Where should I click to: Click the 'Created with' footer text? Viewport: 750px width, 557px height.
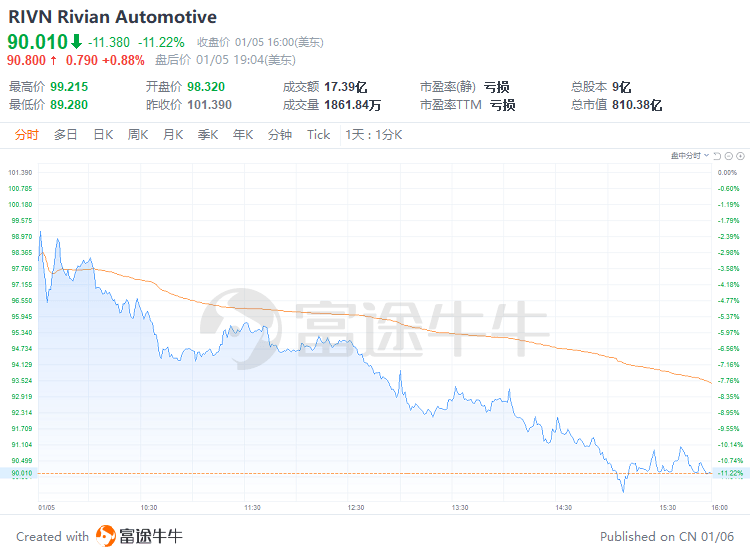click(53, 536)
